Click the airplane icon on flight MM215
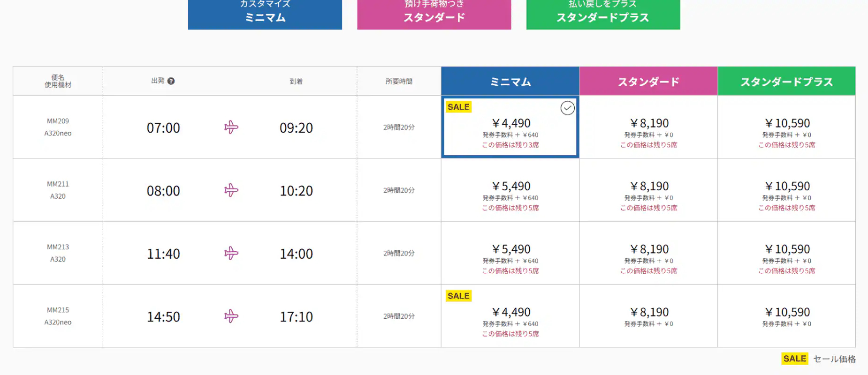This screenshot has height=375, width=868. click(x=231, y=316)
